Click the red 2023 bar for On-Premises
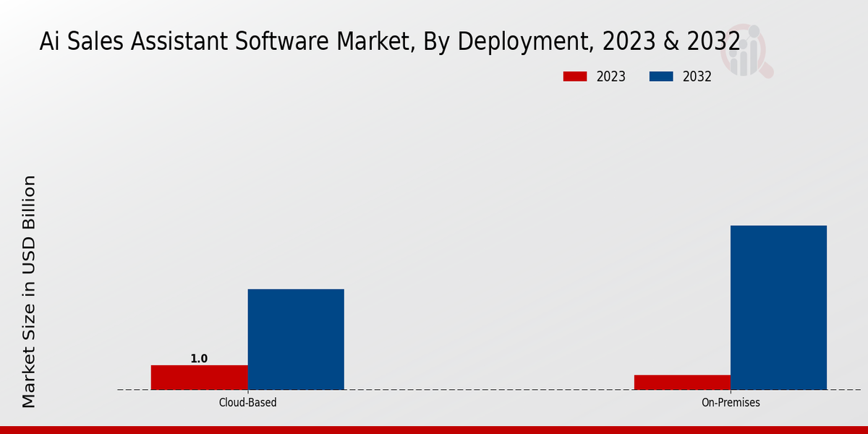This screenshot has height=434, width=868. click(682, 382)
